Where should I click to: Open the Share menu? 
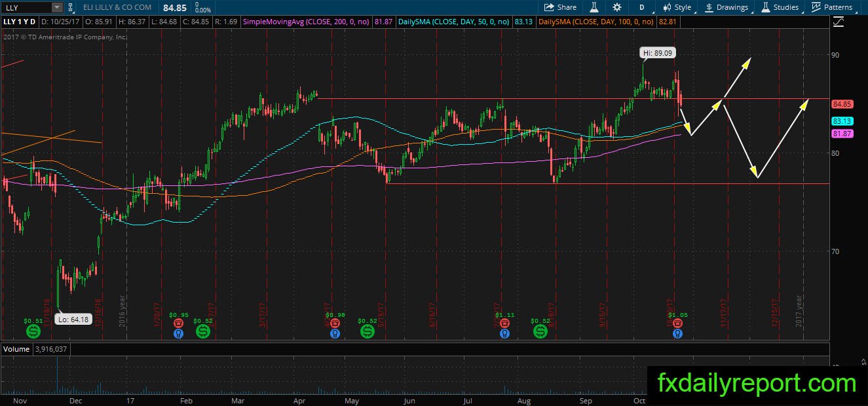click(561, 7)
